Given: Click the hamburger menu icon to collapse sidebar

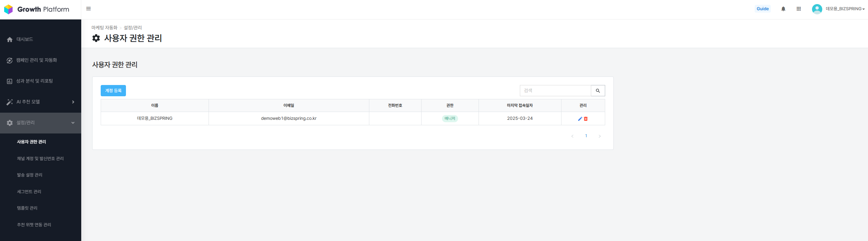Looking at the screenshot, I should 88,9.
